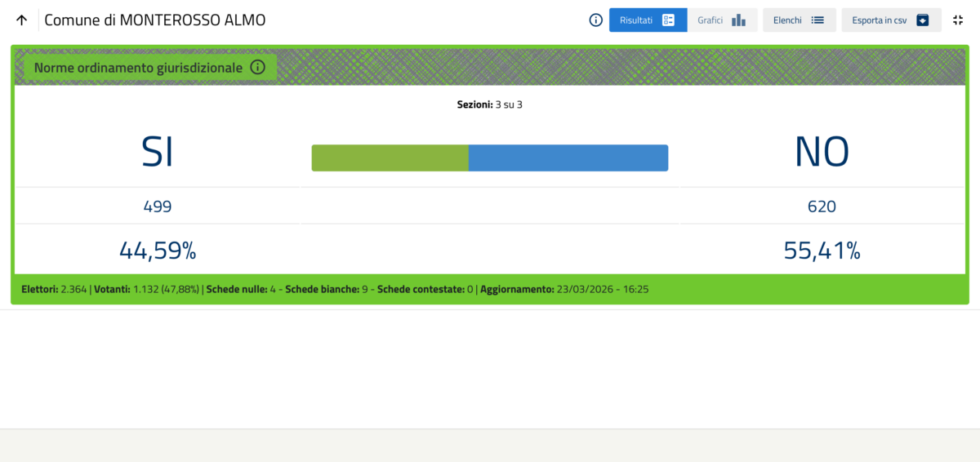Click the green SI portion of the bar
Image resolution: width=980 pixels, height=462 pixels.
[x=390, y=158]
